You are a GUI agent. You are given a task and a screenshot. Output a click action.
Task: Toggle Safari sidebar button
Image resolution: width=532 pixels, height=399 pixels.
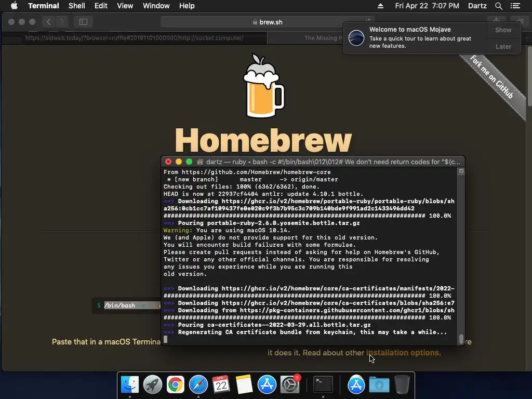pyautogui.click(x=83, y=22)
